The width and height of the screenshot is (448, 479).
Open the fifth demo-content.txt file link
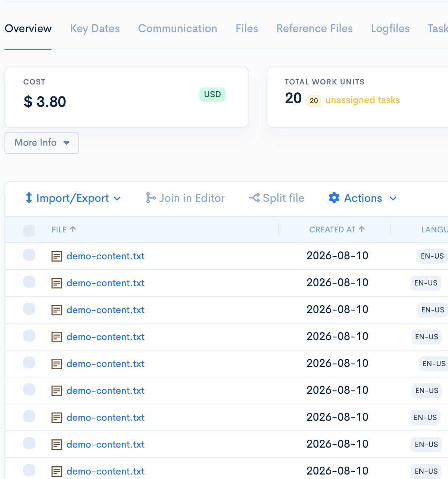tap(105, 364)
